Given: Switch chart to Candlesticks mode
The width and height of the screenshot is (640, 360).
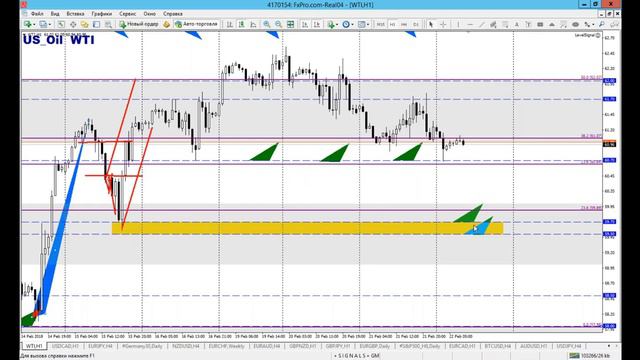Looking at the screenshot, I should coord(241,24).
